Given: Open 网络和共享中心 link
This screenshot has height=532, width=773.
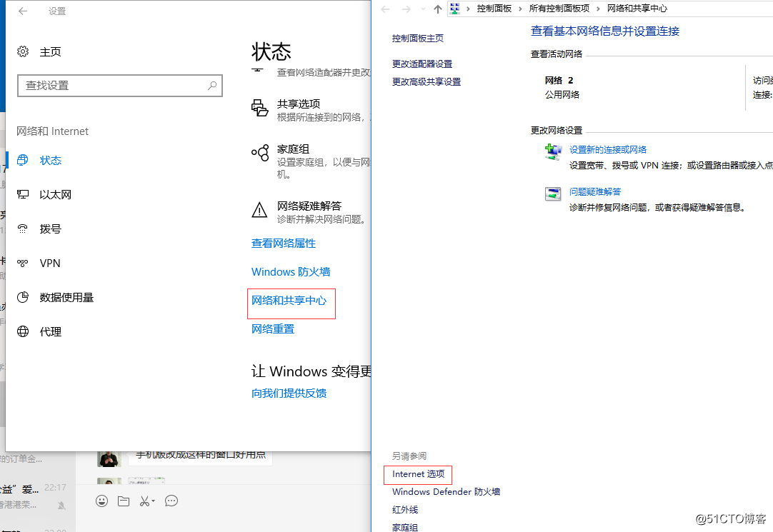Looking at the screenshot, I should pos(289,301).
